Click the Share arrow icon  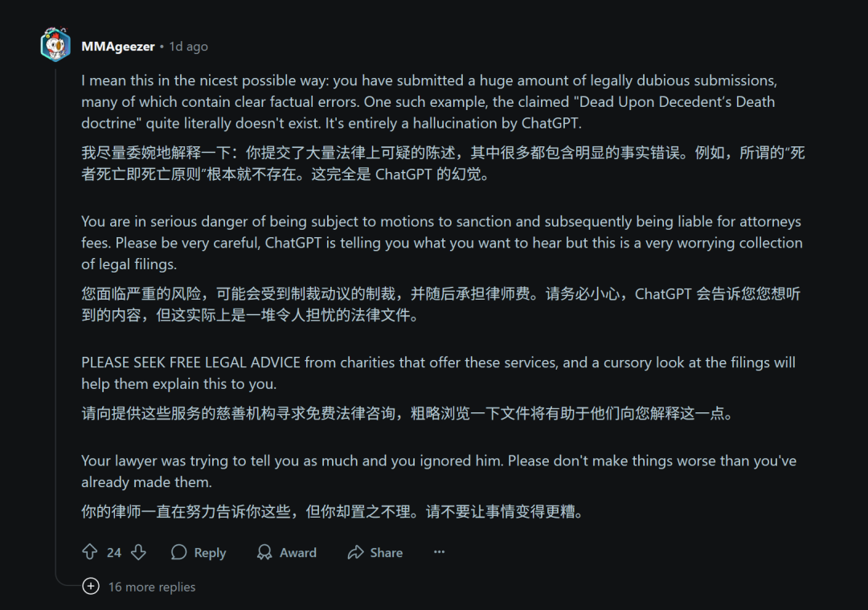click(x=355, y=552)
